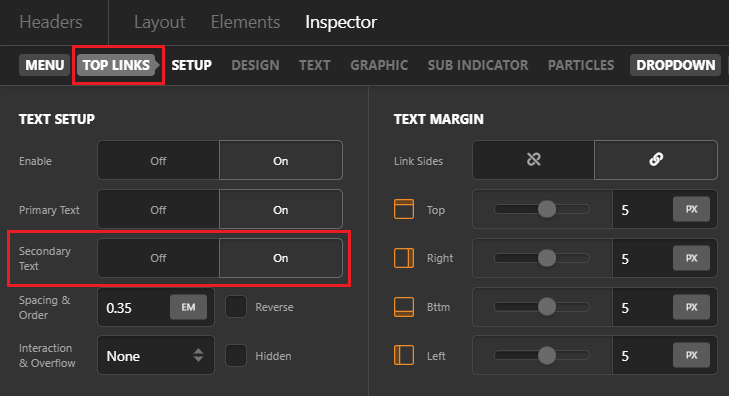Tick the Hidden checkbox
729x396 pixels.
point(236,356)
